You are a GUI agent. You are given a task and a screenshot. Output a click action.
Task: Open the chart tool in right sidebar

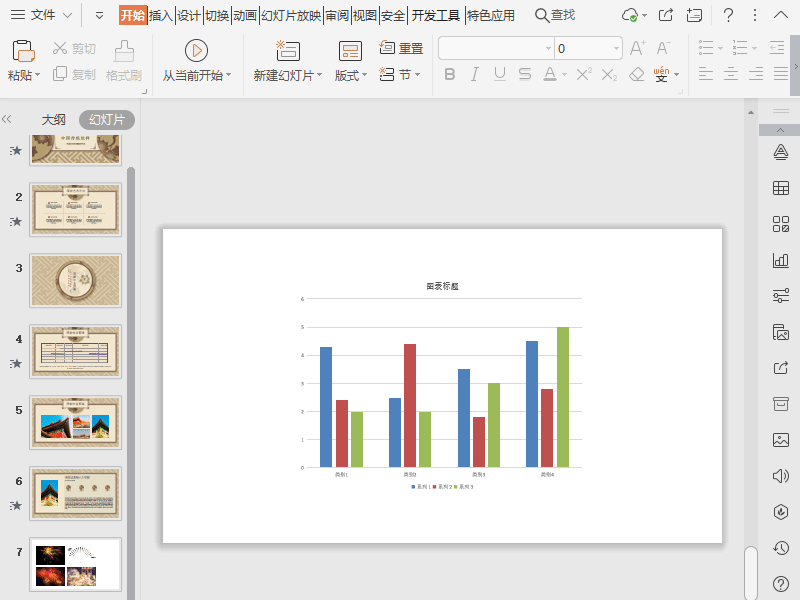click(x=781, y=260)
